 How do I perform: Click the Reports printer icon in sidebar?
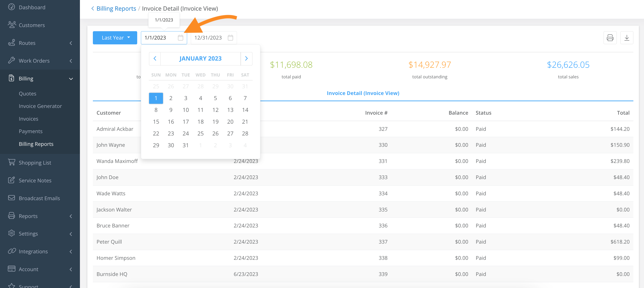click(12, 215)
